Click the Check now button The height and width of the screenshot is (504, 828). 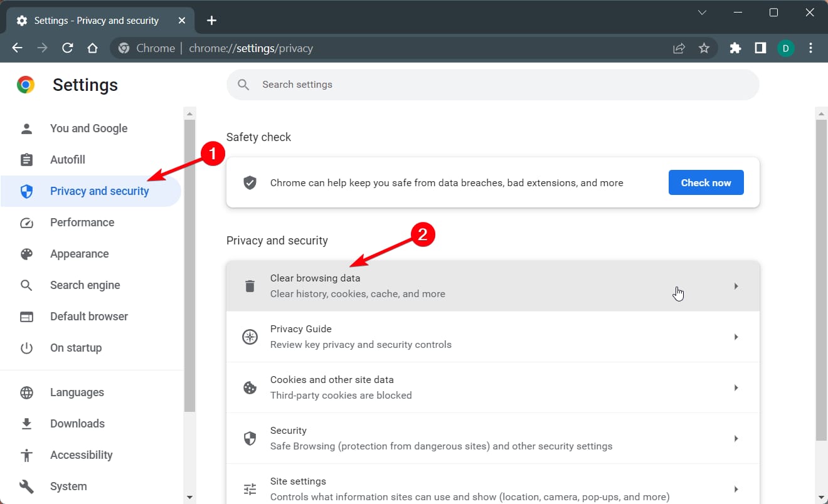pos(706,182)
